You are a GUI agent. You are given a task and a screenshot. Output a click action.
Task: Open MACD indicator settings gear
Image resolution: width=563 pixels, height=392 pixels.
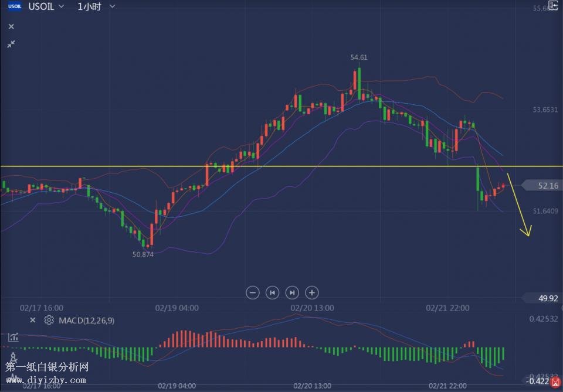[x=49, y=320]
